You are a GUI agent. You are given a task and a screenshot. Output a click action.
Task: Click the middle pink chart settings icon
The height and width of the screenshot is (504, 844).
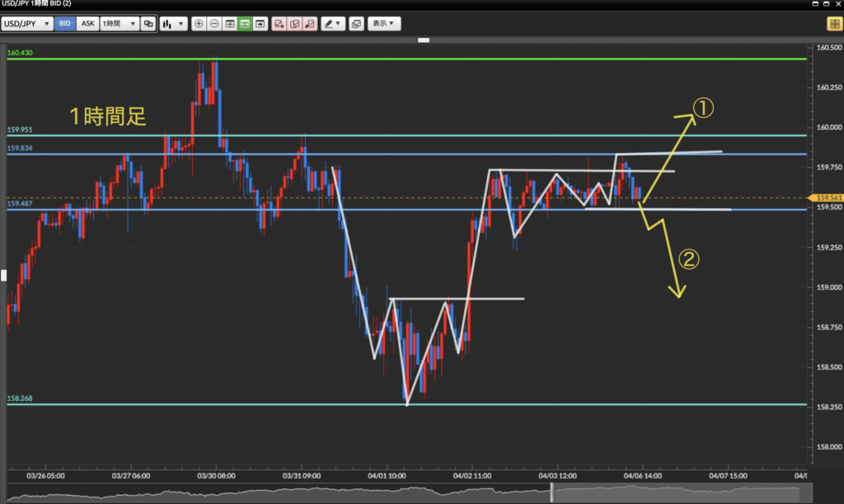[x=294, y=24]
